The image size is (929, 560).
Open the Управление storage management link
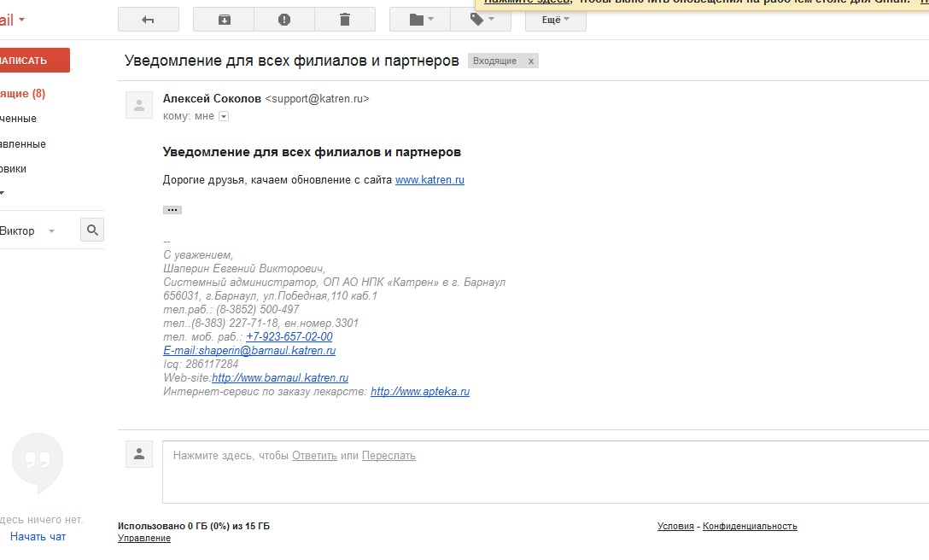click(144, 538)
